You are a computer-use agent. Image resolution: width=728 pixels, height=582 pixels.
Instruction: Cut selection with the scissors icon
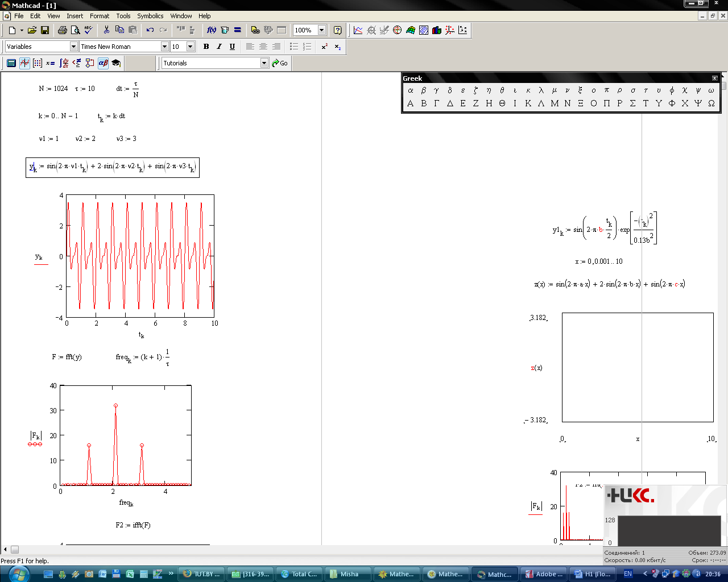coord(106,30)
